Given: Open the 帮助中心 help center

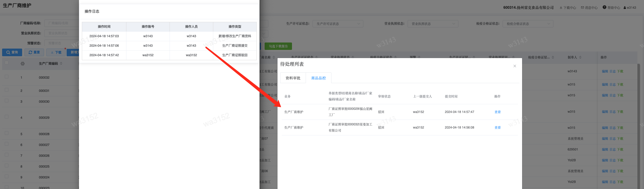Looking at the screenshot, I should click(611, 8).
